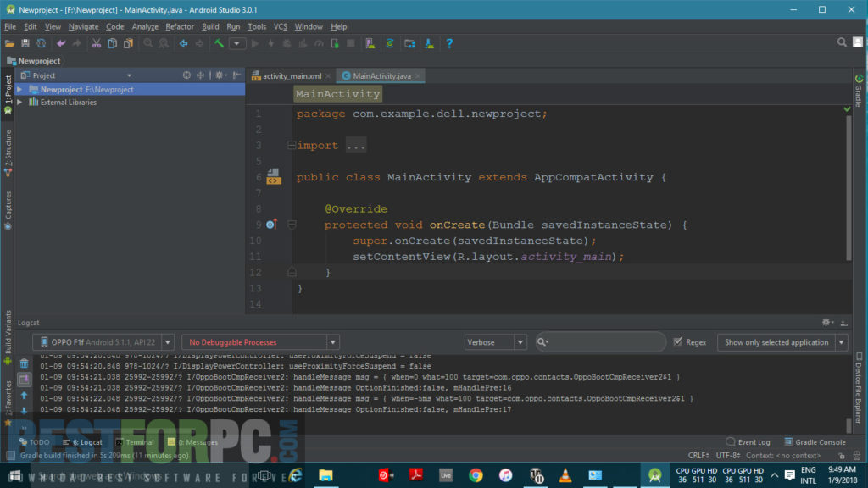This screenshot has width=868, height=488.
Task: Click the Search Everywhere magnifier icon
Action: point(842,42)
